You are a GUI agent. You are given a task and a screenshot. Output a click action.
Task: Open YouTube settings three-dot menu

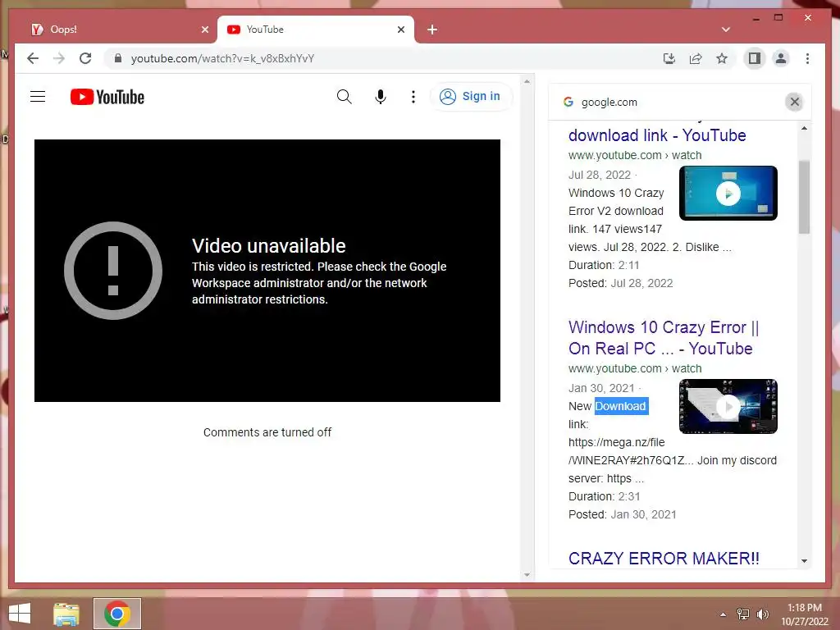[413, 97]
